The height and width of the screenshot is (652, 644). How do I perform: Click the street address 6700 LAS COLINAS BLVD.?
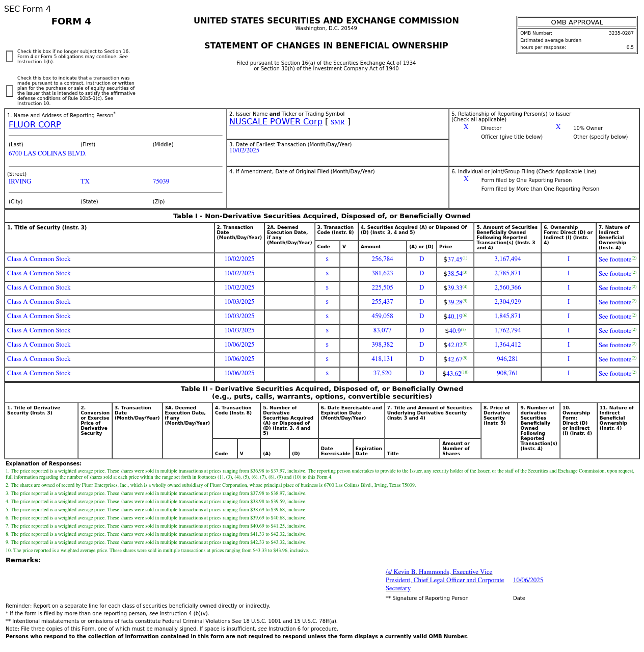47,153
